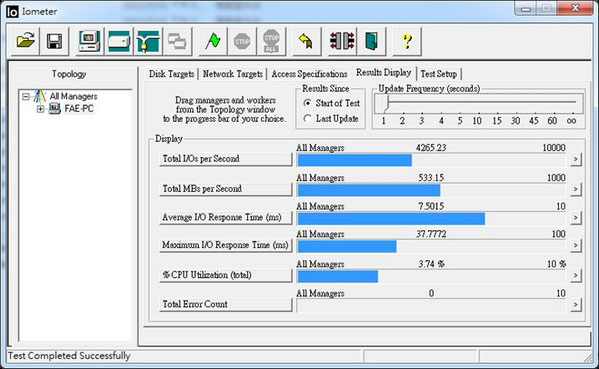599x369 pixels.
Task: Save test configuration floppy icon
Action: (54, 40)
